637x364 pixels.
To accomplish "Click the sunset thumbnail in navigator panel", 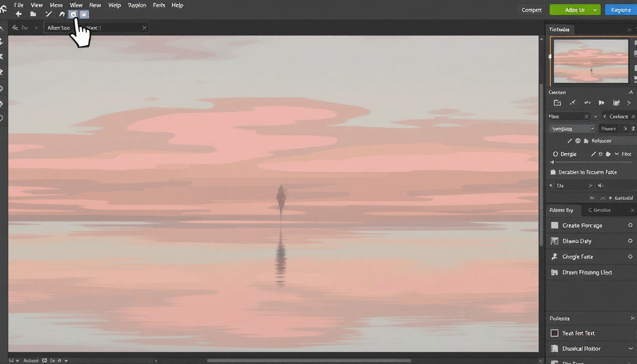I will click(x=591, y=61).
